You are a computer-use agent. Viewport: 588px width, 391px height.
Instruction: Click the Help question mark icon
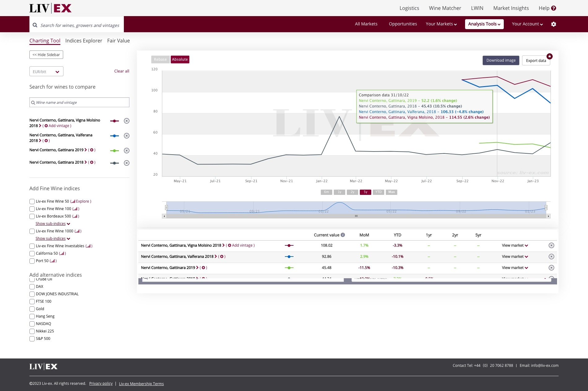click(x=554, y=8)
